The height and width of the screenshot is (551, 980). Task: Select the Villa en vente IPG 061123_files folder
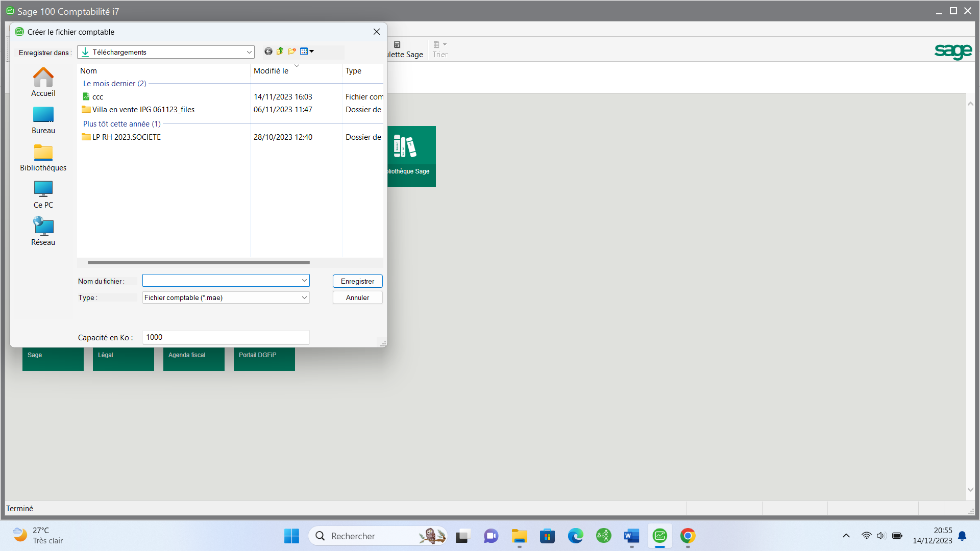pyautogui.click(x=138, y=110)
